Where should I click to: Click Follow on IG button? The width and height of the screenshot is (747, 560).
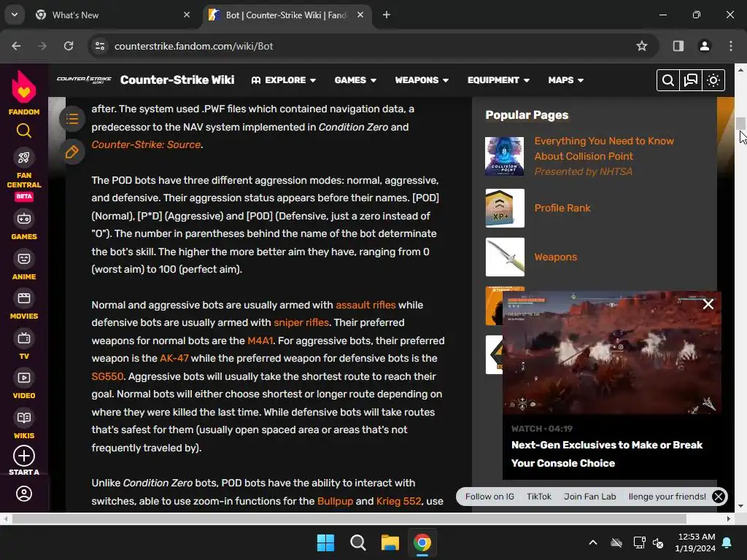tap(489, 497)
